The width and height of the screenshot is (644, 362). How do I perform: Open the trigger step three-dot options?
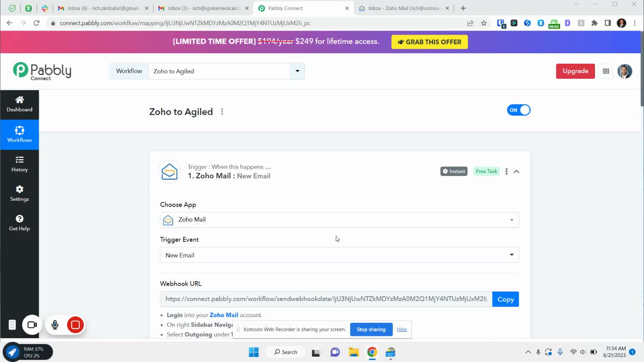[506, 171]
